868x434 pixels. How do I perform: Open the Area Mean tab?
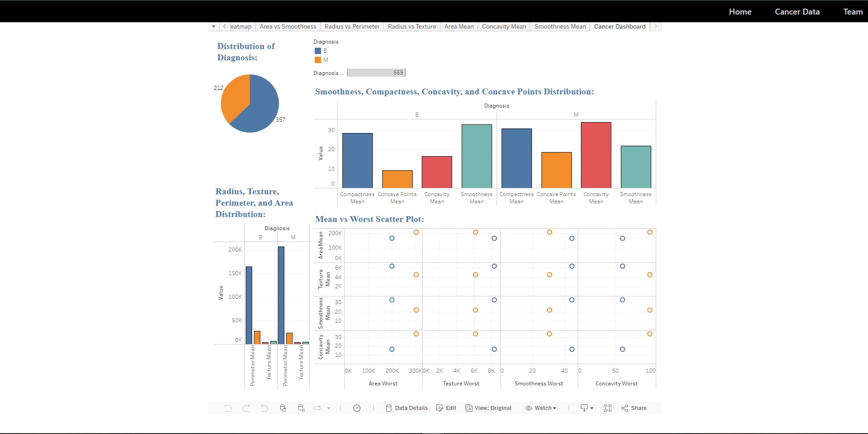(459, 27)
